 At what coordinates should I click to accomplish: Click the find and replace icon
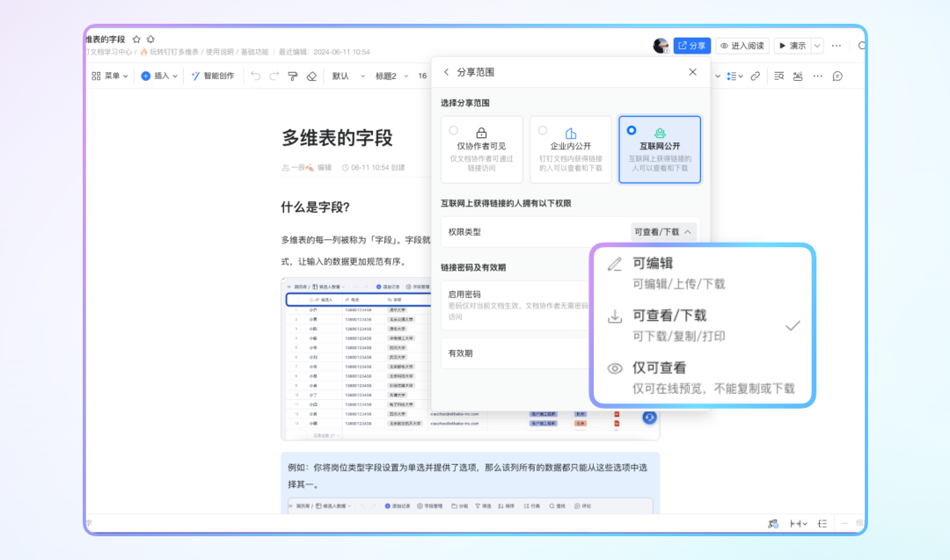coord(778,76)
